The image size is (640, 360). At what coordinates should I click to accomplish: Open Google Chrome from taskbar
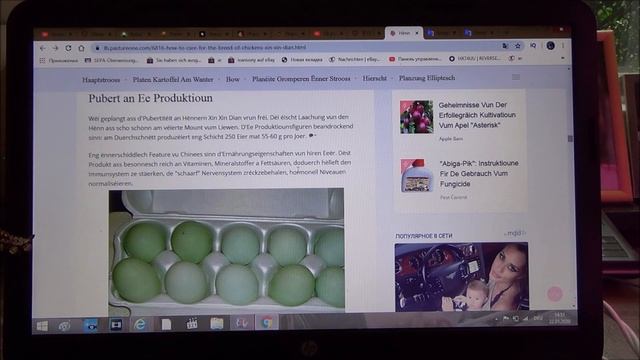click(267, 323)
